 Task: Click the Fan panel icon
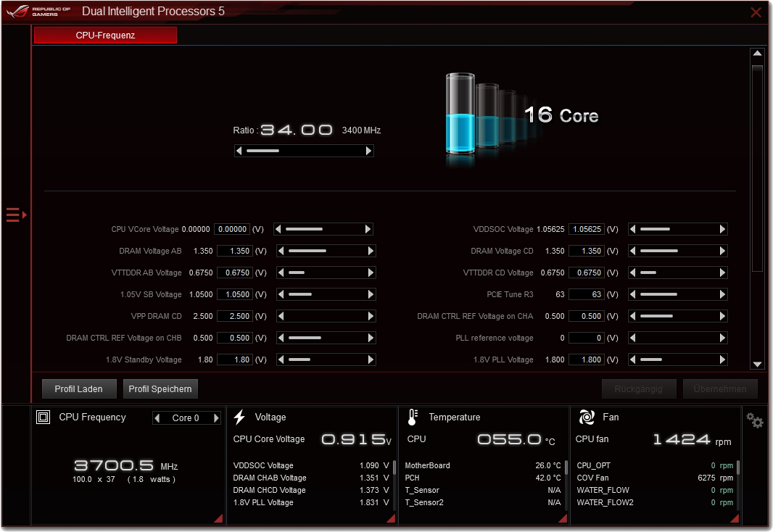tap(587, 417)
